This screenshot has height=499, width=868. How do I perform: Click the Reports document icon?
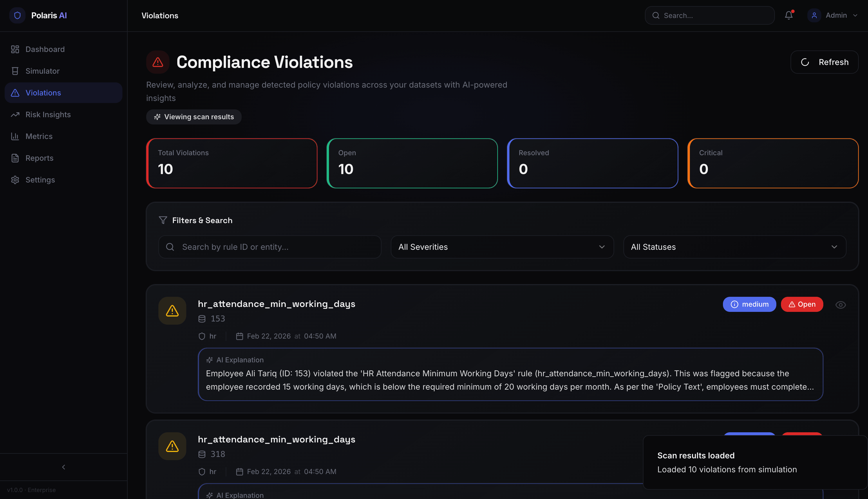point(15,158)
